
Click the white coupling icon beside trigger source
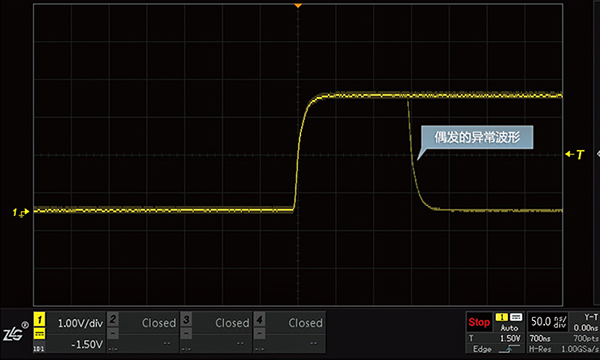click(x=516, y=317)
